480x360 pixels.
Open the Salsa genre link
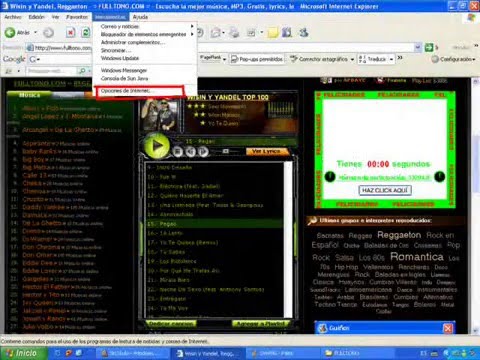[x=344, y=258]
